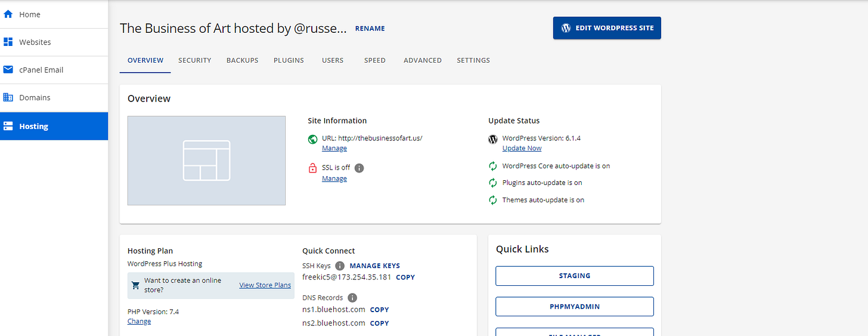The image size is (868, 336).
Task: Click the Plugins auto-update refresh icon
Action: (x=493, y=183)
